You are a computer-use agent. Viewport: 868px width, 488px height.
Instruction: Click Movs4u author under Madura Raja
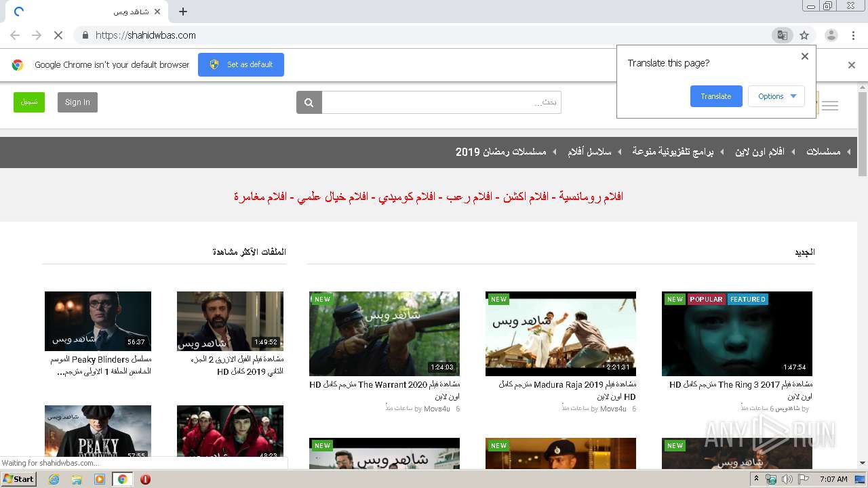pos(613,409)
